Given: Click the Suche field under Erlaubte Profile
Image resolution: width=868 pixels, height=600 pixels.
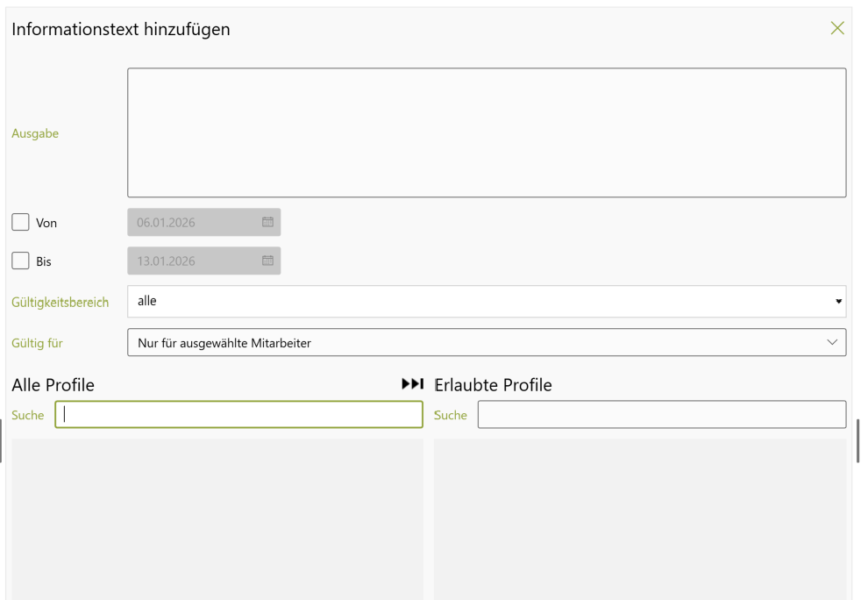Looking at the screenshot, I should coord(661,415).
